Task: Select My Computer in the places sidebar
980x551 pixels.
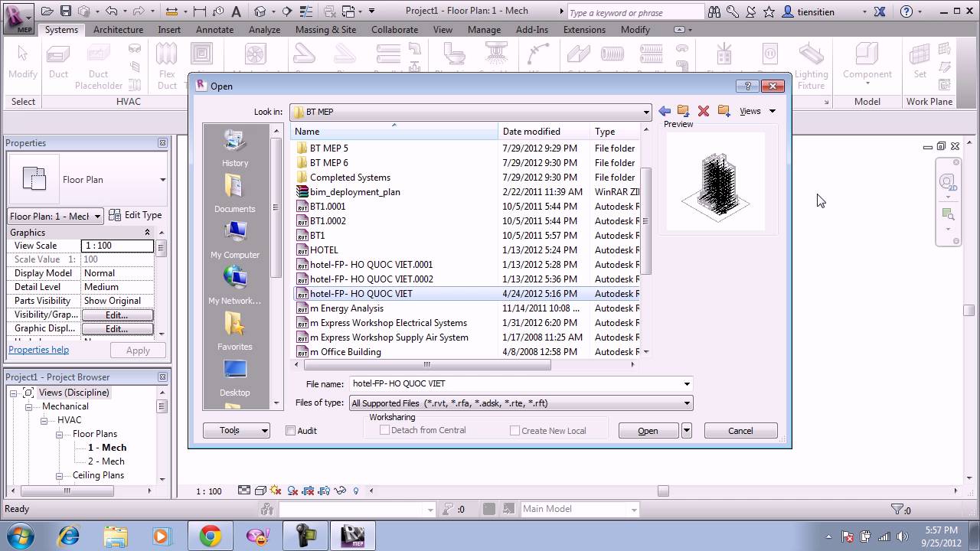Action: click(235, 240)
